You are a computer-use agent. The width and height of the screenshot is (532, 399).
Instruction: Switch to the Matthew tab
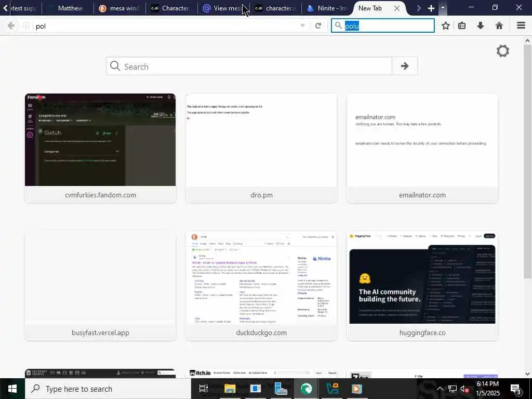(x=68, y=8)
